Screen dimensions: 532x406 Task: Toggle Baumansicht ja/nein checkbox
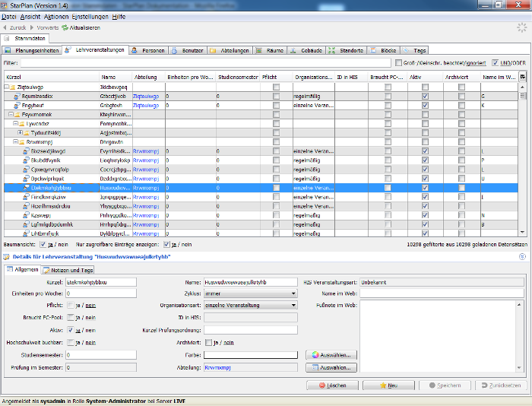coord(43,244)
